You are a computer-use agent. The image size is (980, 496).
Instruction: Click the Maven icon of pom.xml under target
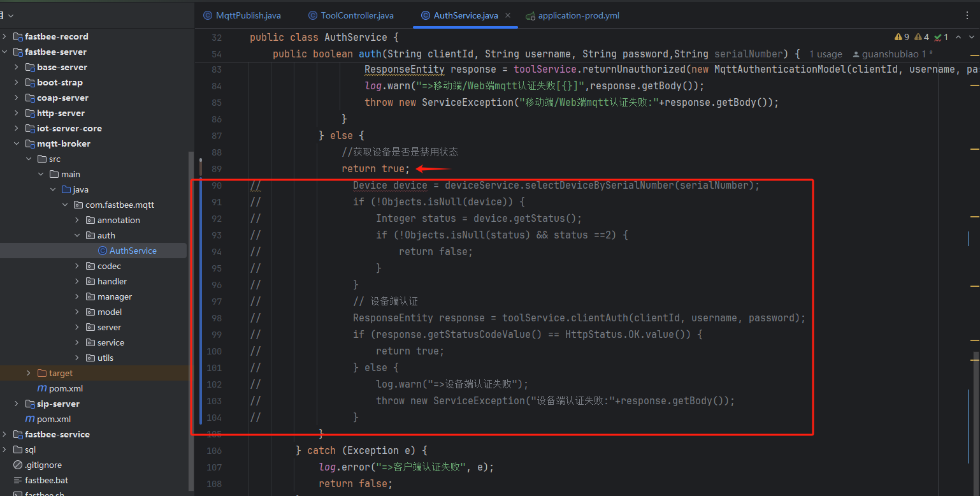click(41, 388)
